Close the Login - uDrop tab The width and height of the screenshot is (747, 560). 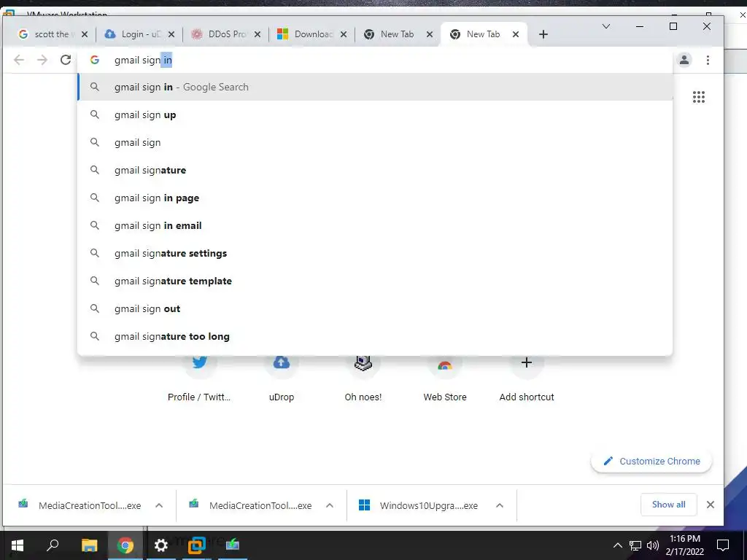tap(171, 34)
